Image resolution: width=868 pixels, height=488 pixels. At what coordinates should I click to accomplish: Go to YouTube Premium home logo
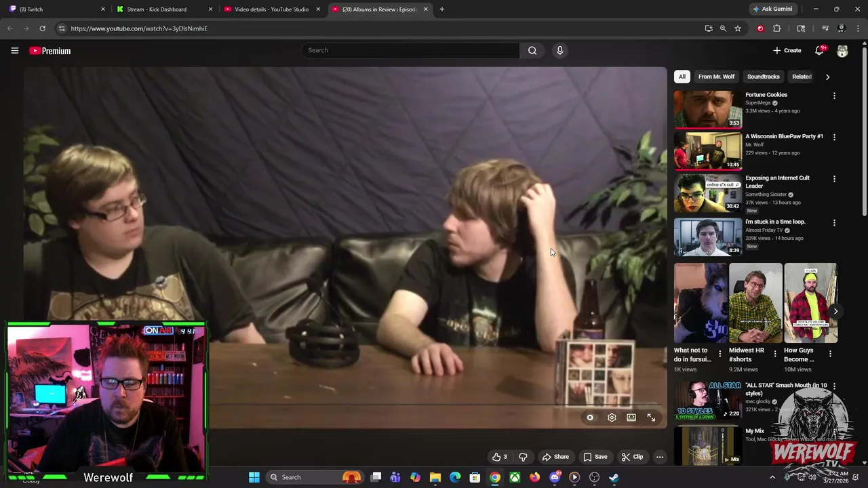click(x=50, y=51)
